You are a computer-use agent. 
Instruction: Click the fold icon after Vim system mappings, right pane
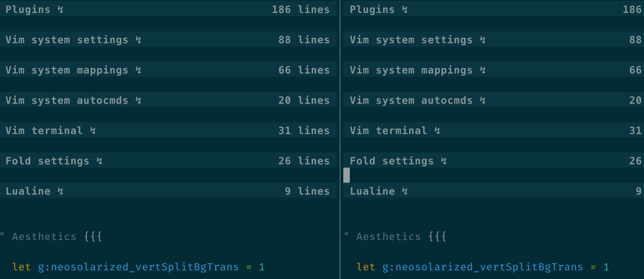click(x=483, y=70)
